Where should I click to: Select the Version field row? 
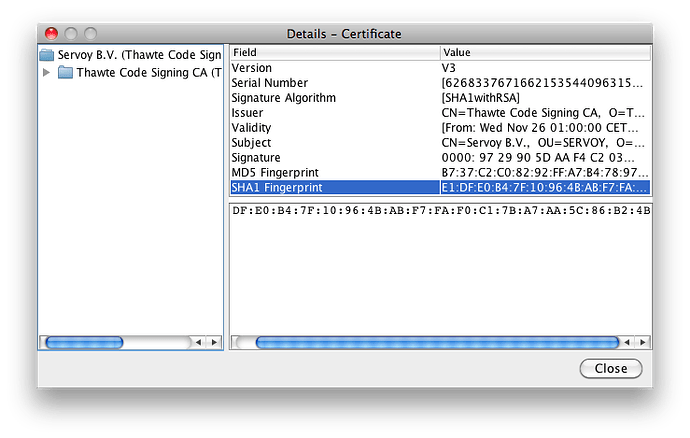click(x=440, y=68)
